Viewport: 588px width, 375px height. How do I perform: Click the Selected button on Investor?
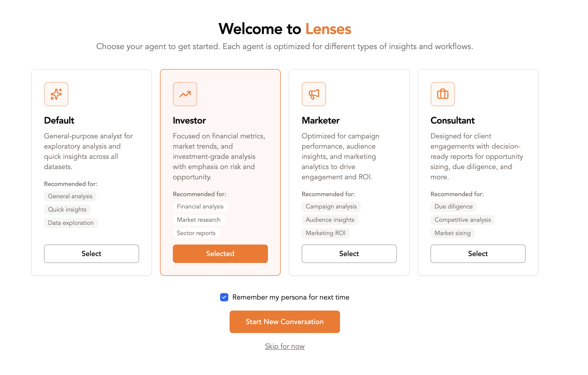click(220, 254)
